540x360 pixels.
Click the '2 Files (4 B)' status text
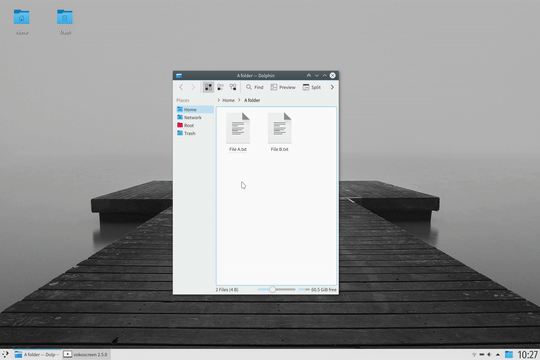tap(227, 290)
